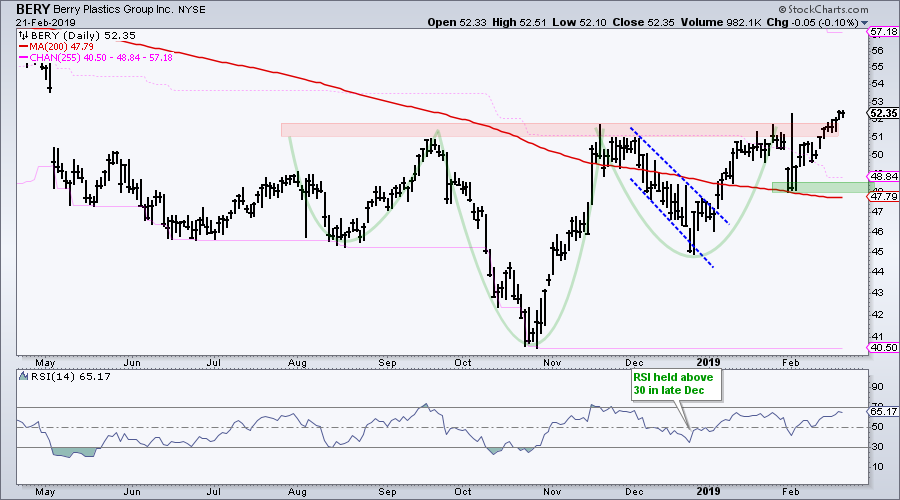Click the Feb label below RSI panel

(x=790, y=491)
